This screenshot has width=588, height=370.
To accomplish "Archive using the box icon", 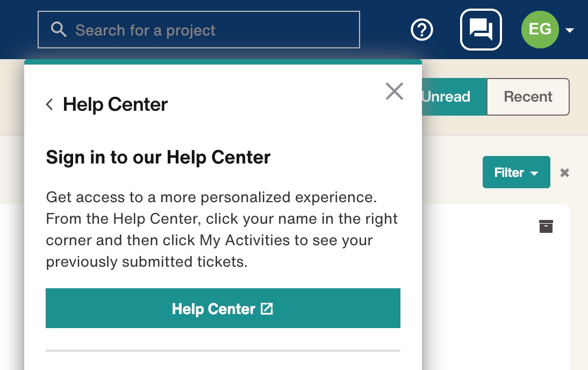I will 546,226.
